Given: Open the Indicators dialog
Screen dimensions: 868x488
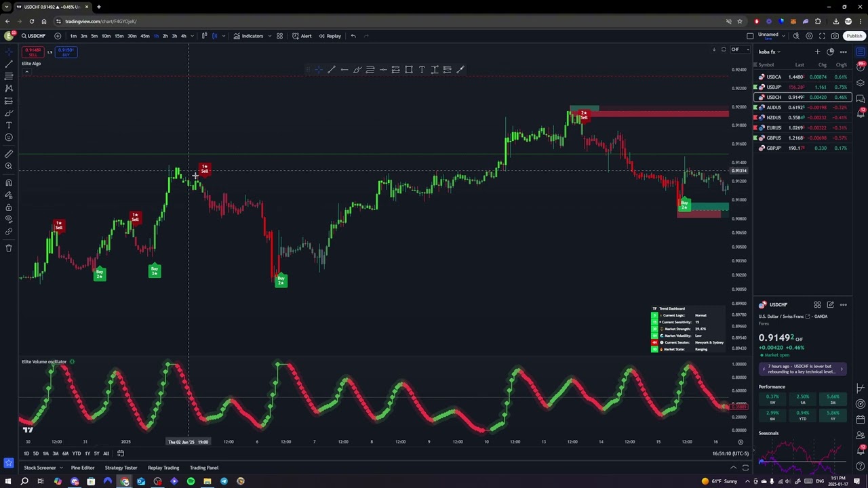Looking at the screenshot, I should (x=248, y=36).
